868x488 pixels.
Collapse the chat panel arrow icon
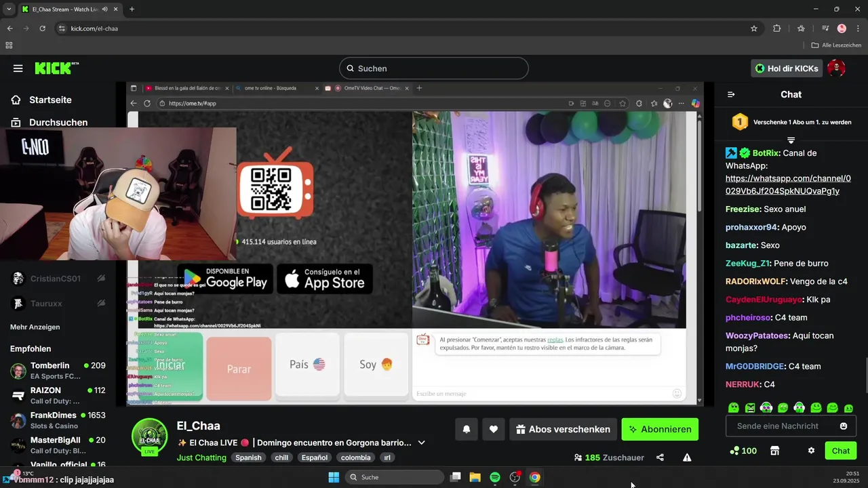coord(731,95)
